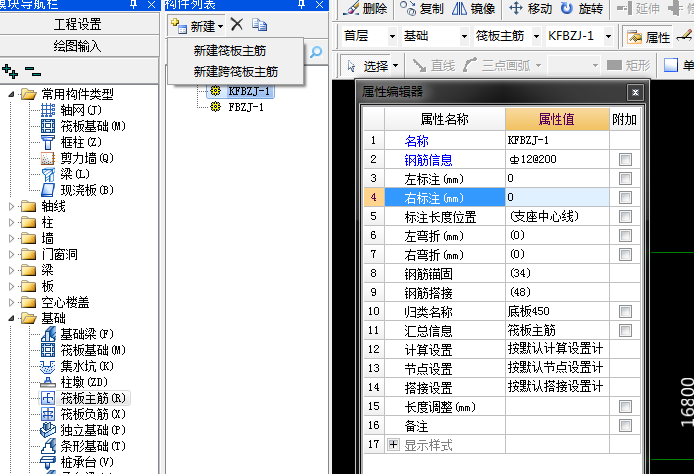Click the 复制 copy toolbar button
Screen dimensions: 694x474
422,8
